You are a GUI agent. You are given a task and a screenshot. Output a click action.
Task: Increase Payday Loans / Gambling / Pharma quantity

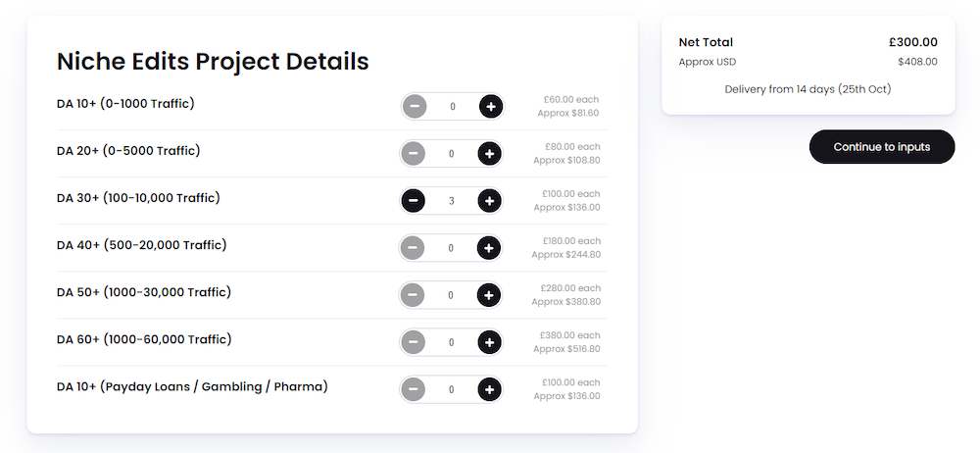pos(489,390)
